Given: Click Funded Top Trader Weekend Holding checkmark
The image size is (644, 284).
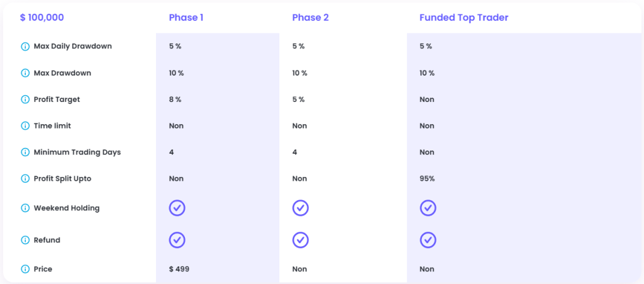Looking at the screenshot, I should [x=428, y=208].
